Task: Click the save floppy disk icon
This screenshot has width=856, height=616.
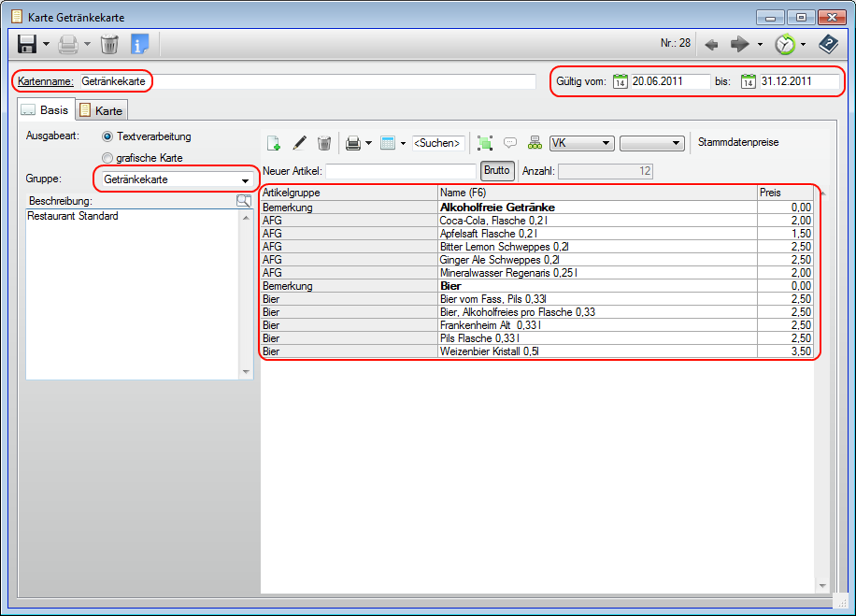Action: click(x=27, y=44)
